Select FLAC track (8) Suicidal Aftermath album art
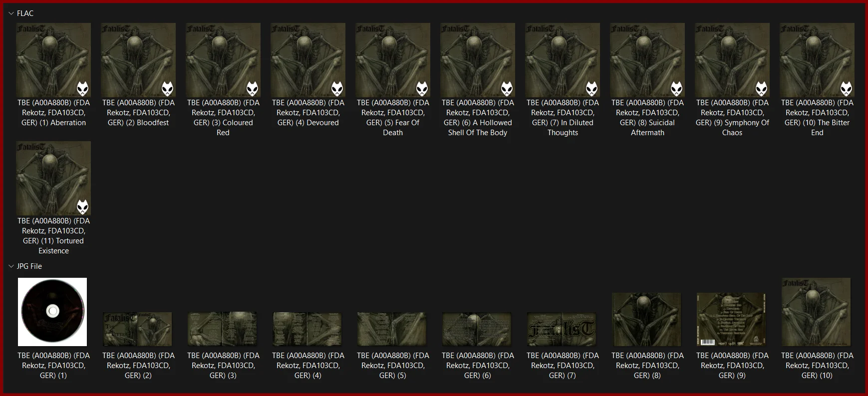 647,60
